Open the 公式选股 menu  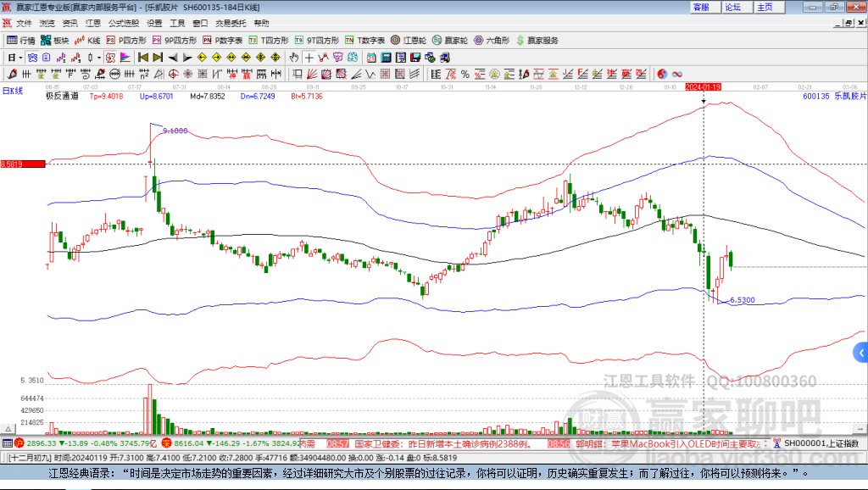(124, 23)
